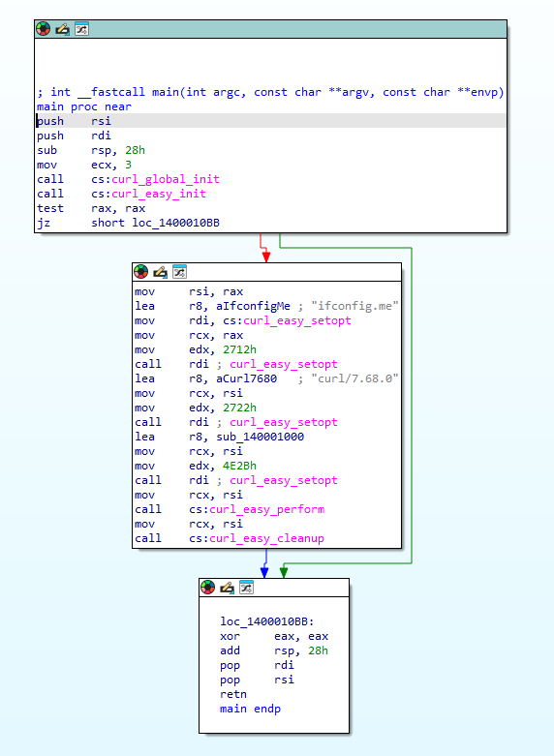The width and height of the screenshot is (554, 756).
Task: Click the color wheel icon on main block
Action: tap(44, 29)
